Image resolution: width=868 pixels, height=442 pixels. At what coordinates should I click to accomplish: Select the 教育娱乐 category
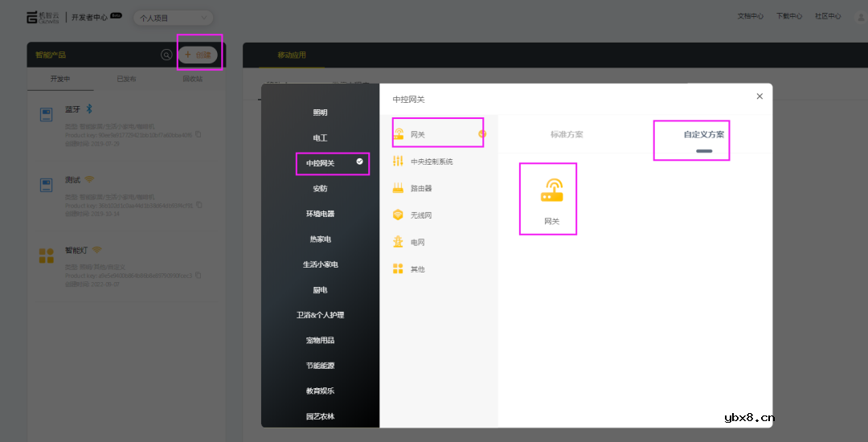click(320, 391)
